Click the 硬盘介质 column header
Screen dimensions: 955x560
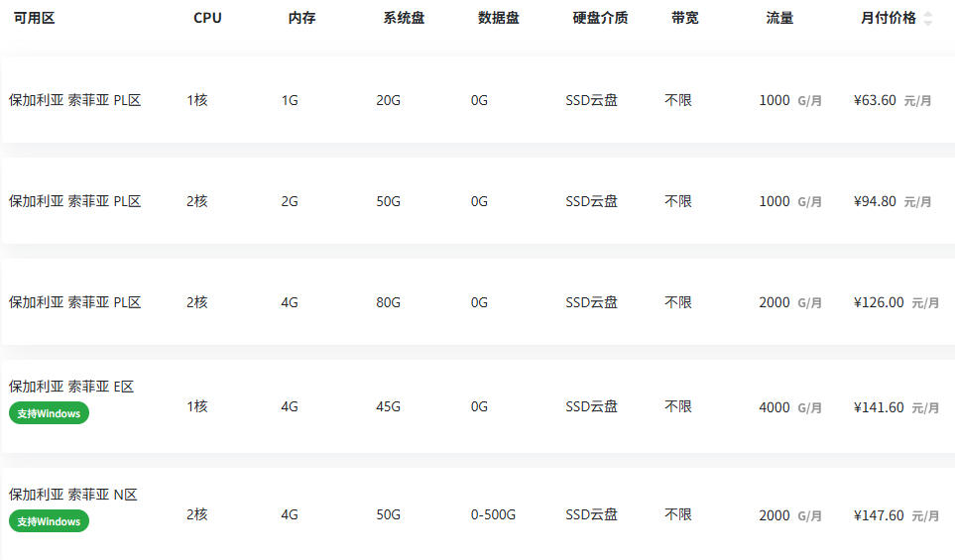[x=601, y=18]
